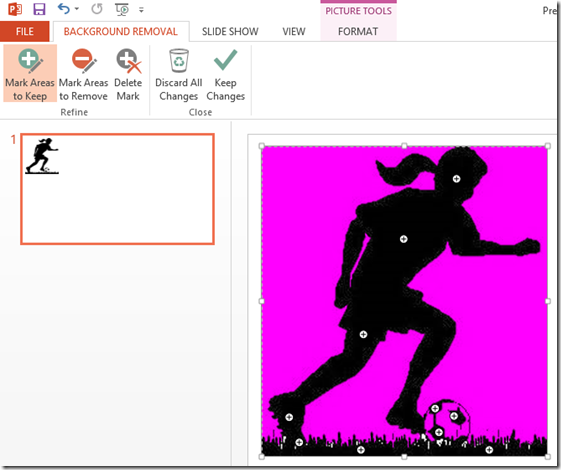This screenshot has height=470, width=561.
Task: Click the top-center picture resize handle
Action: 404,146
